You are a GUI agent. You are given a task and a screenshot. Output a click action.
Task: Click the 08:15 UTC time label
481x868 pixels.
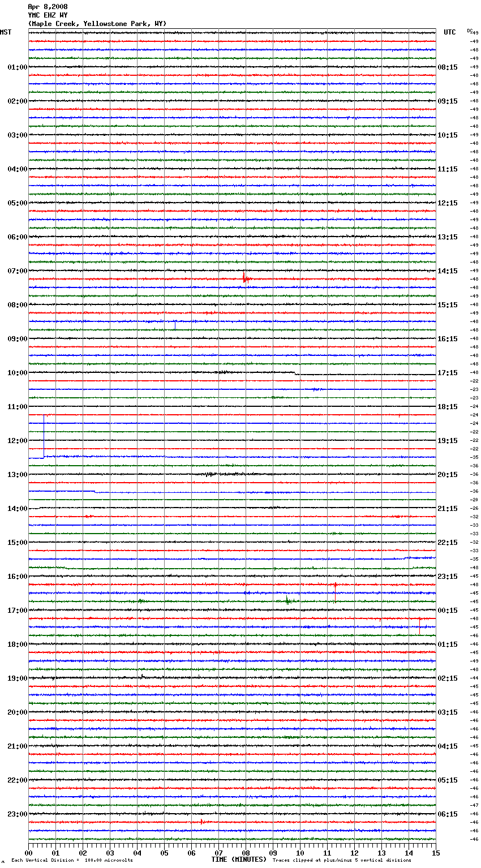tap(448, 67)
